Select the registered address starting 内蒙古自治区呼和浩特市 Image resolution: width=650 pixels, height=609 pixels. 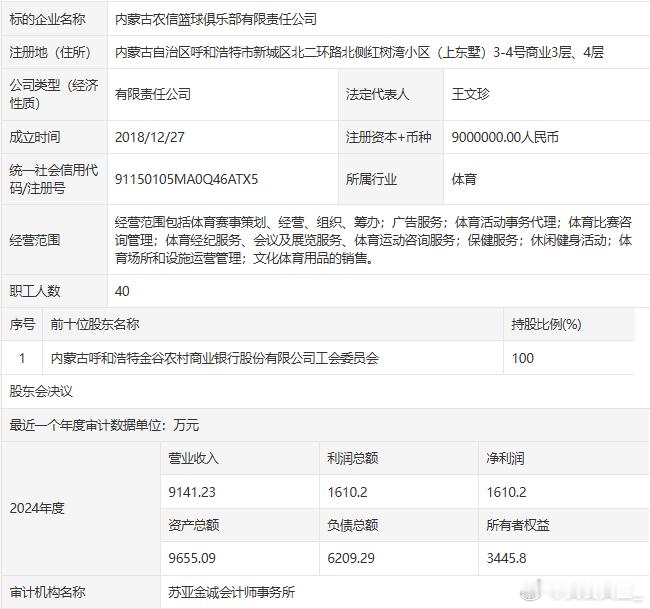[359, 52]
